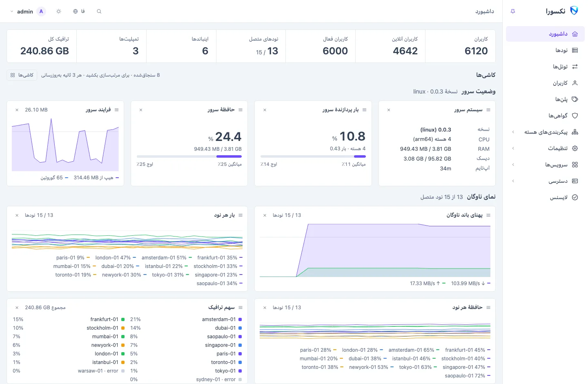Click the بار هر نود handle icon
Viewport: 588px width, 384px height.
click(241, 215)
